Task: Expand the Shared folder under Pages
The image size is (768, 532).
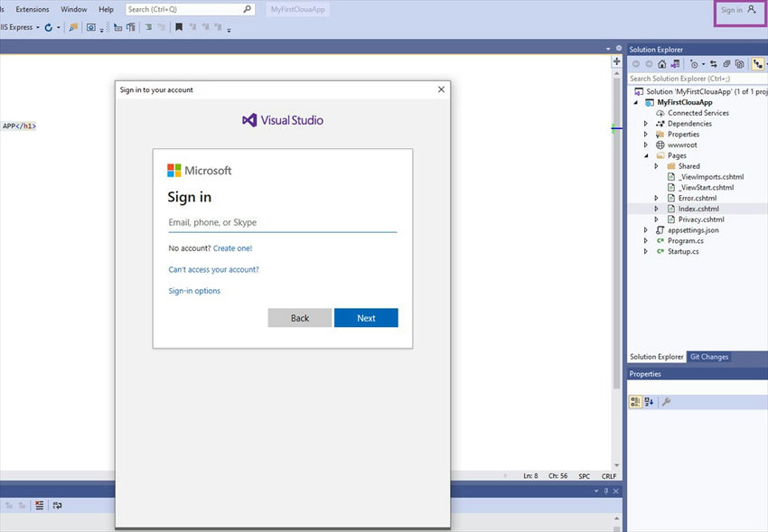Action: (657, 165)
